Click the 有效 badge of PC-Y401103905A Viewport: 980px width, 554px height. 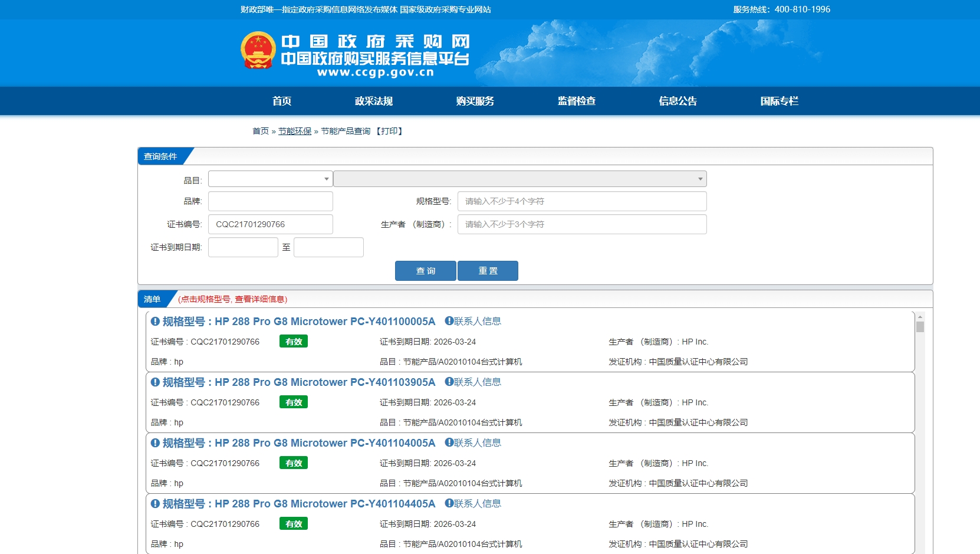[x=294, y=402]
